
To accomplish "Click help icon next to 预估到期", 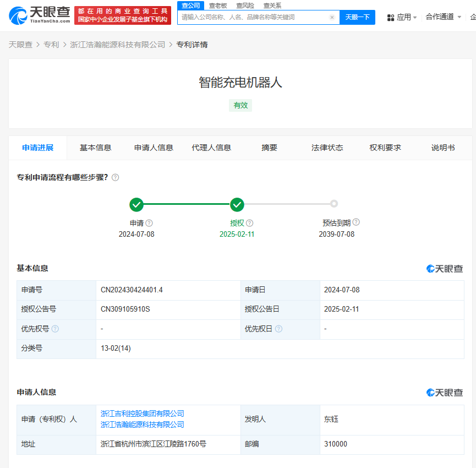I will [356, 222].
